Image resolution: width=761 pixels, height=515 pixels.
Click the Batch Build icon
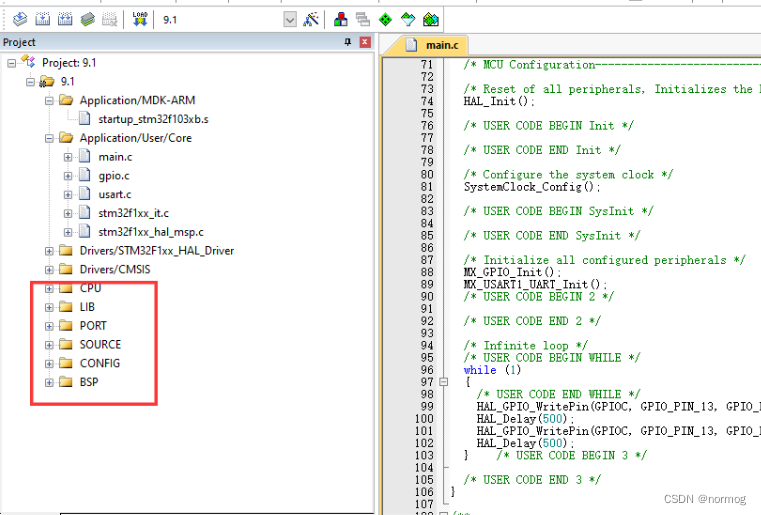87,19
